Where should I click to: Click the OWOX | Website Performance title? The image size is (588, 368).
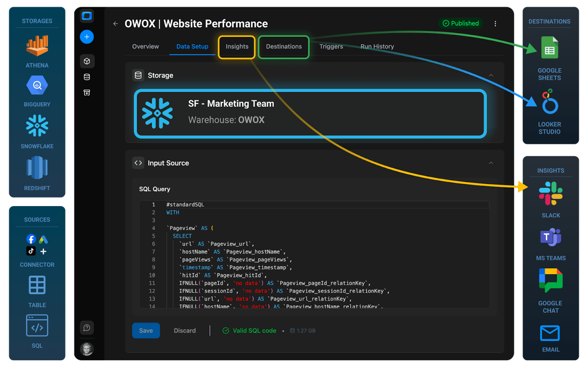coord(196,23)
